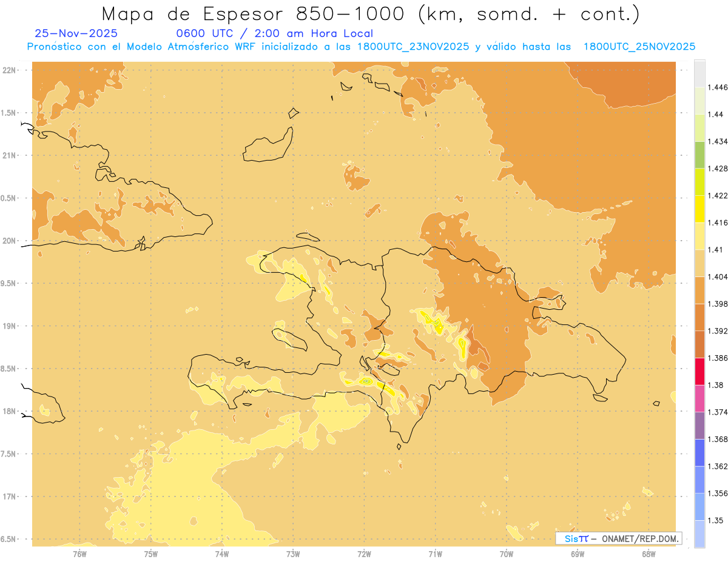This screenshot has height=562, width=728.
Task: Select the longitude label 69W
Action: point(578,554)
